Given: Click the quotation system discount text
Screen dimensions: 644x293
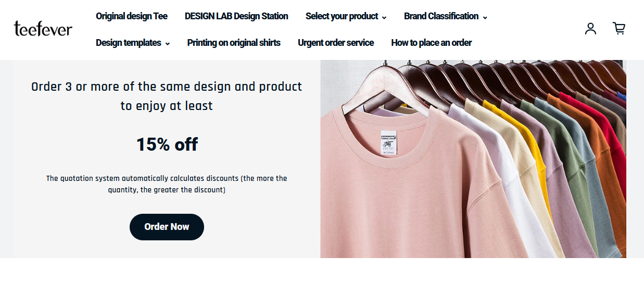Looking at the screenshot, I should click(x=167, y=184).
